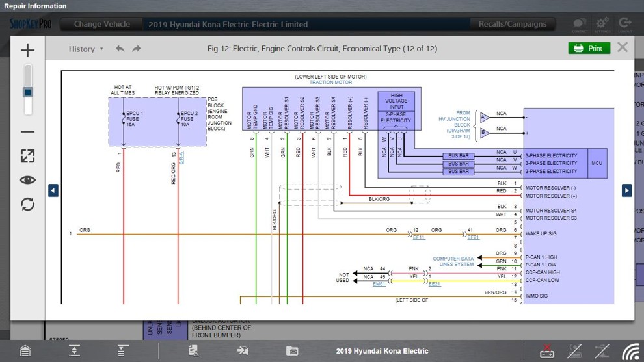Open the folder icon in bottom bar
Screen dimensions: 644x362
292,351
